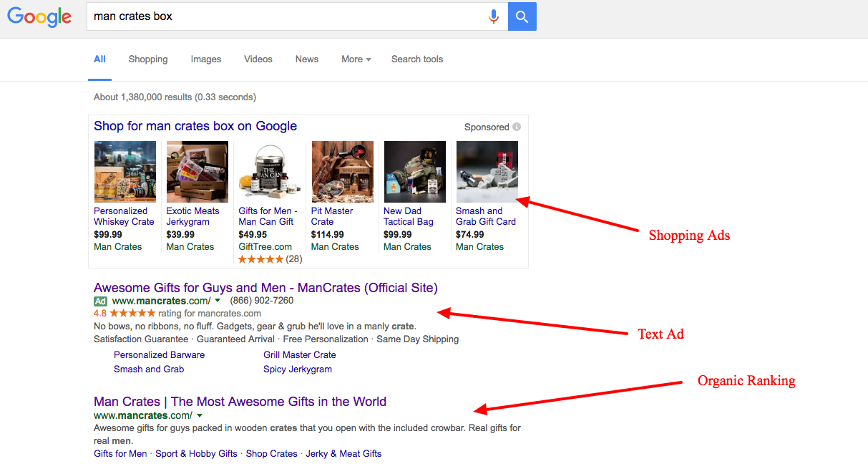Image resolution: width=868 pixels, height=469 pixels.
Task: Select the All tab
Action: [99, 59]
